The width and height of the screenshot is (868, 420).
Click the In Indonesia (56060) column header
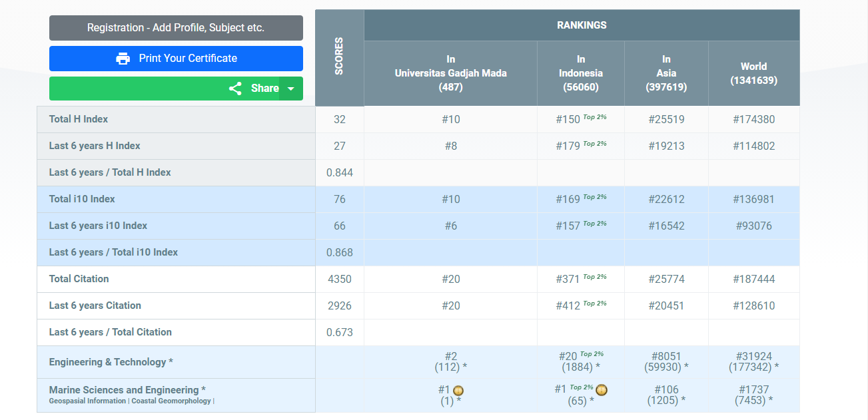(580, 73)
